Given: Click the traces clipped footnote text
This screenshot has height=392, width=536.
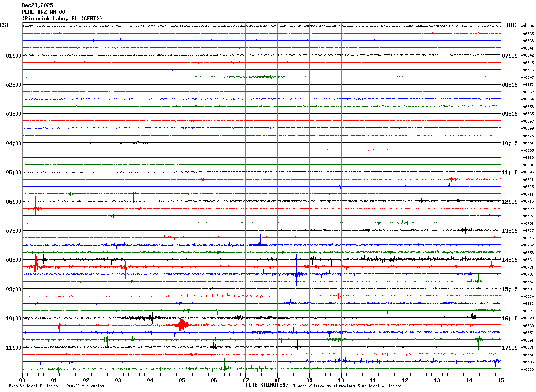Looking at the screenshot, I should click(347, 386).
